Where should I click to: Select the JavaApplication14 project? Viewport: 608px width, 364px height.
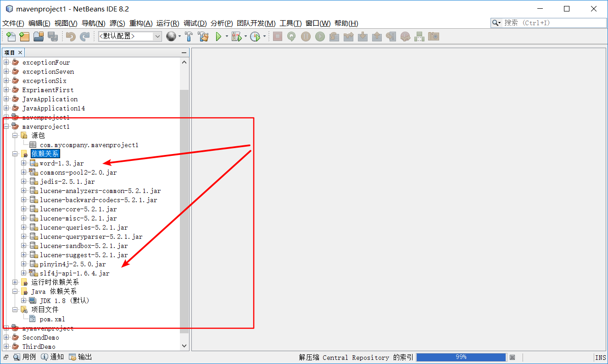(54, 108)
